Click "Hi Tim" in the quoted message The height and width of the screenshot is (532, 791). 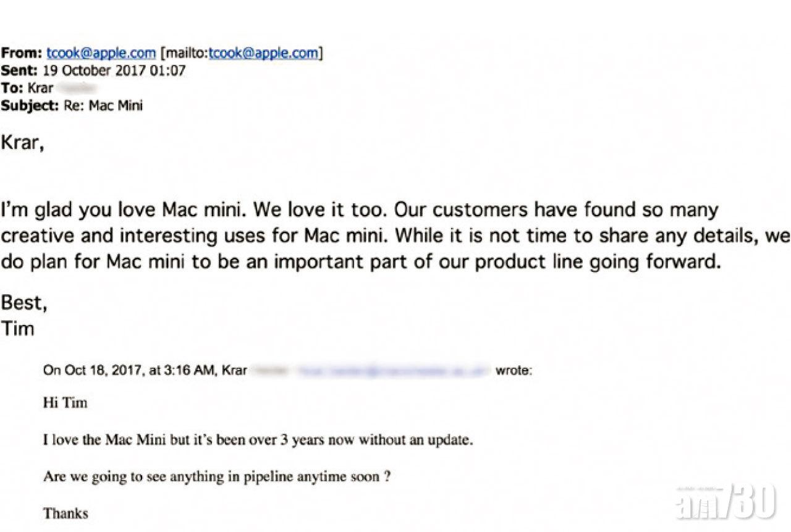coord(65,403)
